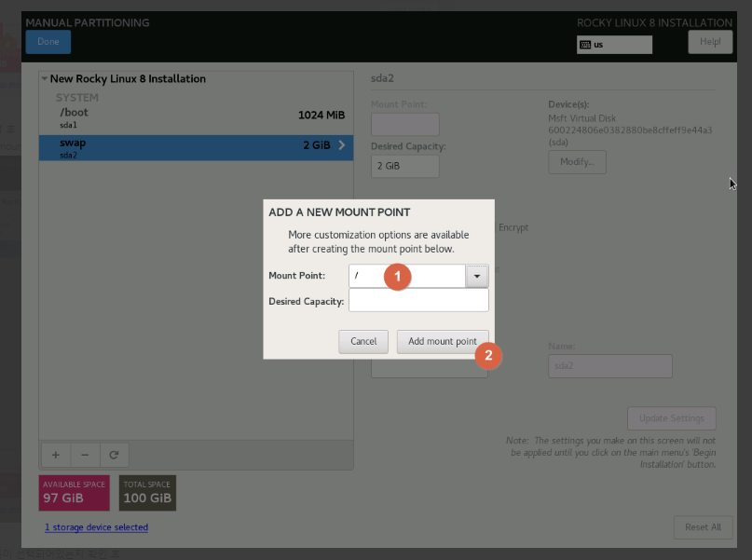Open the Mount Point dropdown arrow in dialog

[477, 276]
